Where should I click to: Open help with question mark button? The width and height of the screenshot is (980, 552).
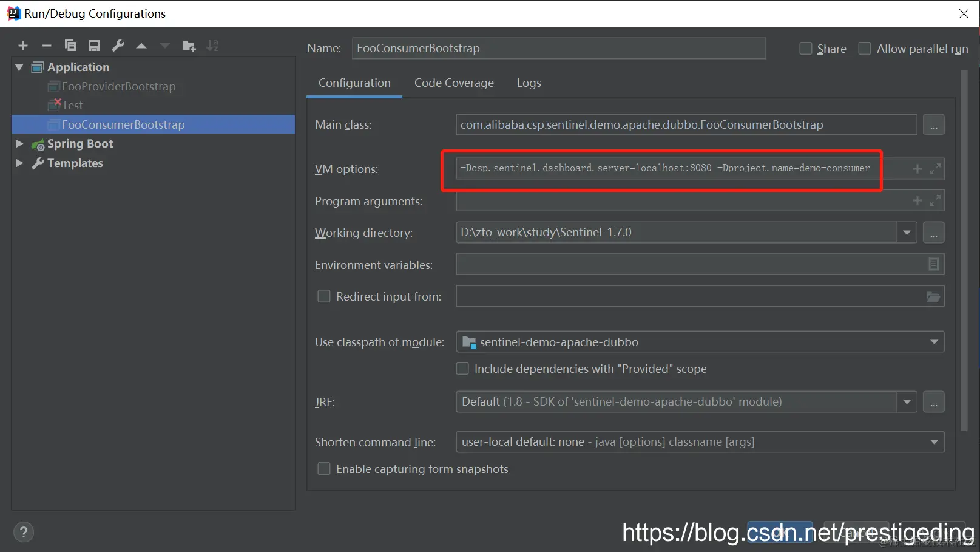tap(23, 533)
